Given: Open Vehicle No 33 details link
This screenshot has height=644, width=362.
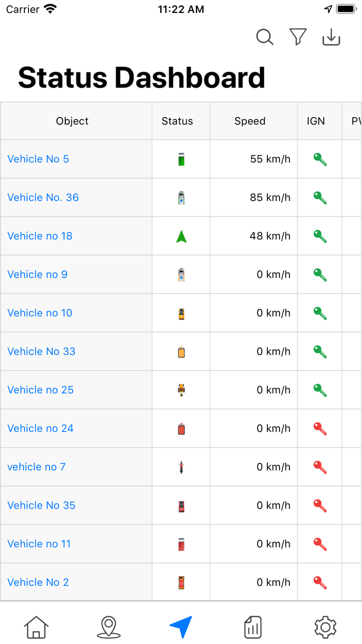Looking at the screenshot, I should 41,351.
